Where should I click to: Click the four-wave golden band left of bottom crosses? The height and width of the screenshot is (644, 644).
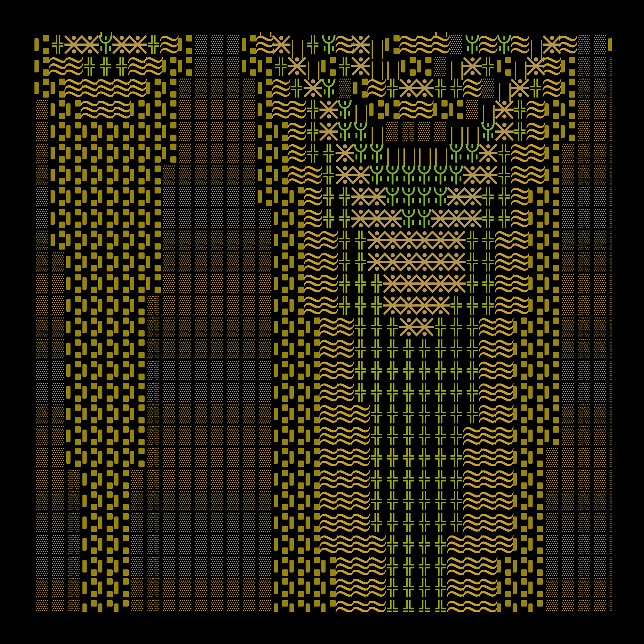point(352,544)
